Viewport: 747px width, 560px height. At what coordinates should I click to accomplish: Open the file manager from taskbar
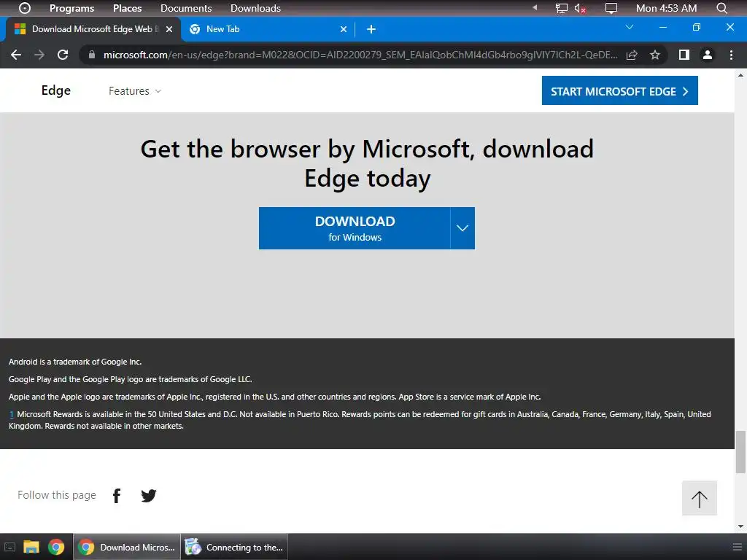[31, 547]
